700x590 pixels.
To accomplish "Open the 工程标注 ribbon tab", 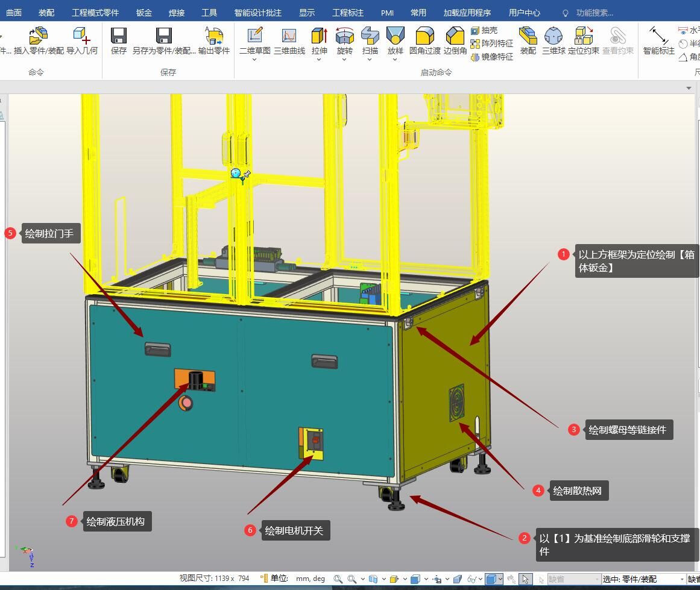I will pyautogui.click(x=348, y=12).
